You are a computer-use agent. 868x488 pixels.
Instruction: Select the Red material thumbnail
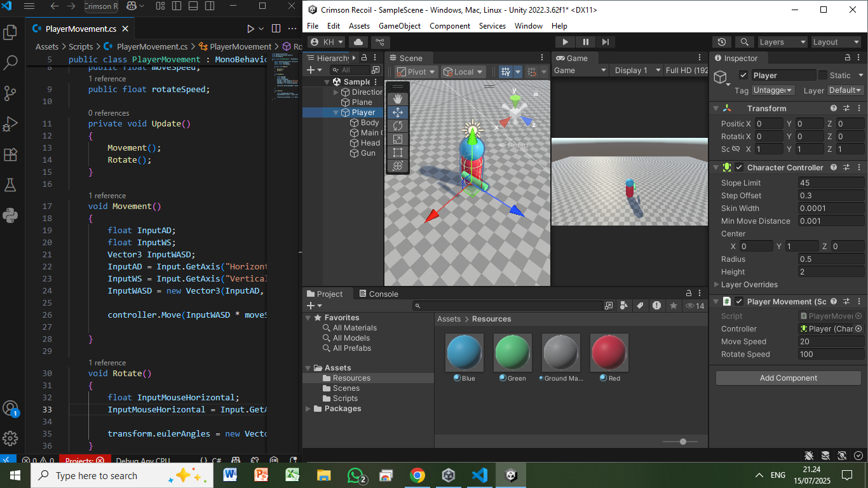(x=609, y=352)
